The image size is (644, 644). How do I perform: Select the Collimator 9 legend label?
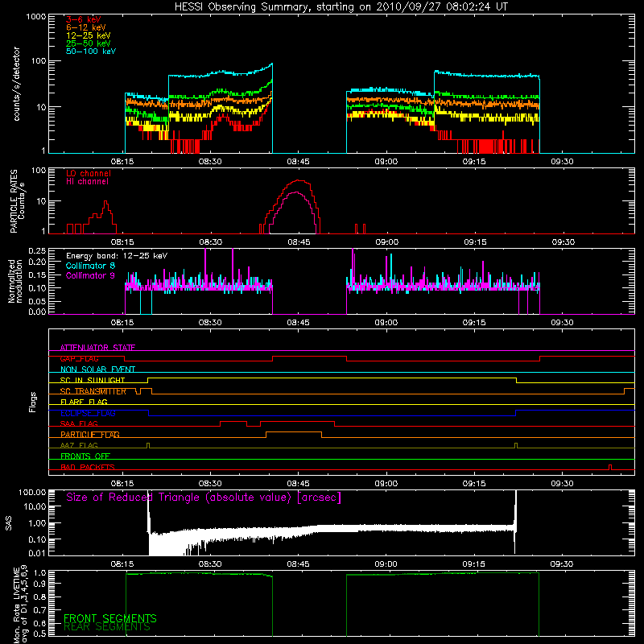(x=90, y=275)
